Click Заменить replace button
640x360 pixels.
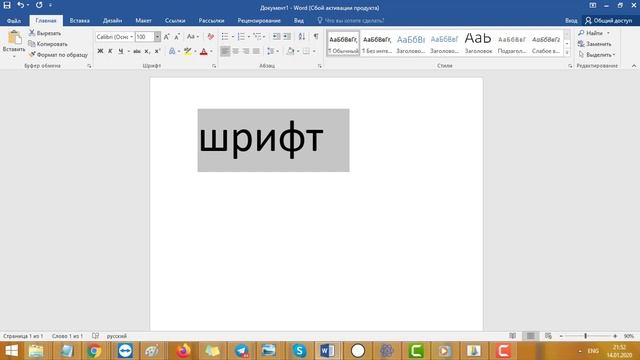click(595, 44)
